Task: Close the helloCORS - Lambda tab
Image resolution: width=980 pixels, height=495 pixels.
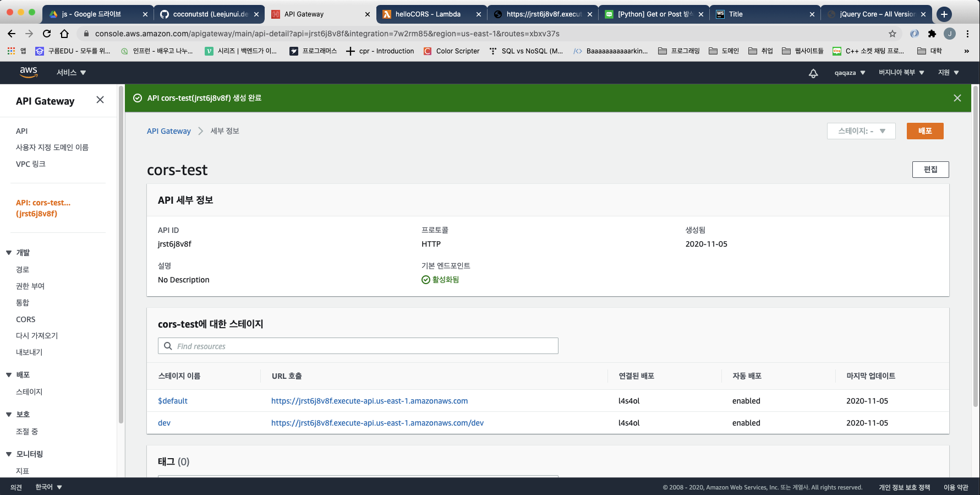Action: (x=479, y=14)
